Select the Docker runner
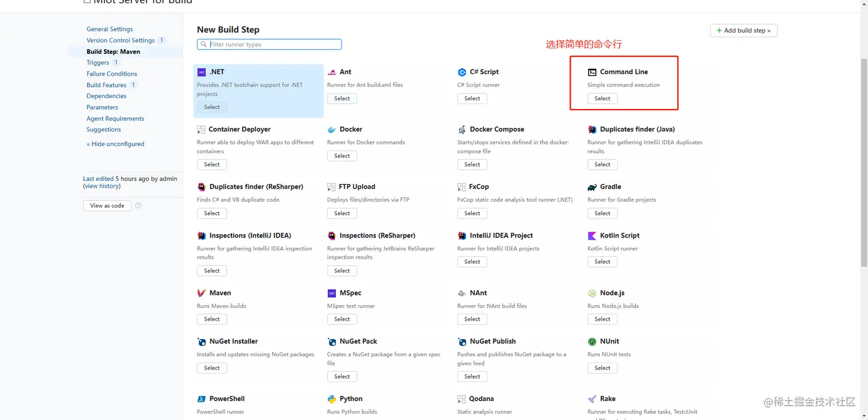Screen dimensions: 868x420 342,156
